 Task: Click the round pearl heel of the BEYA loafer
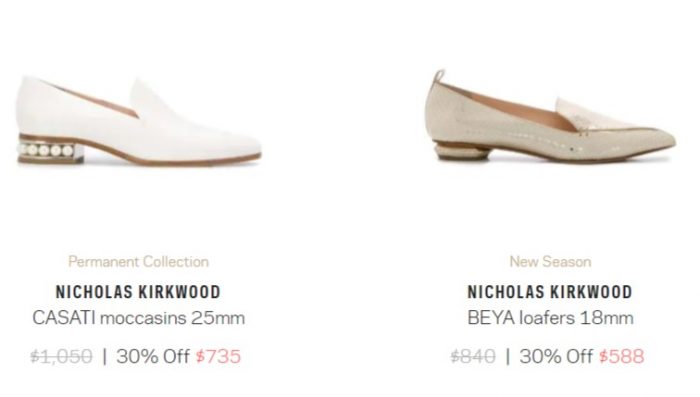(x=459, y=151)
